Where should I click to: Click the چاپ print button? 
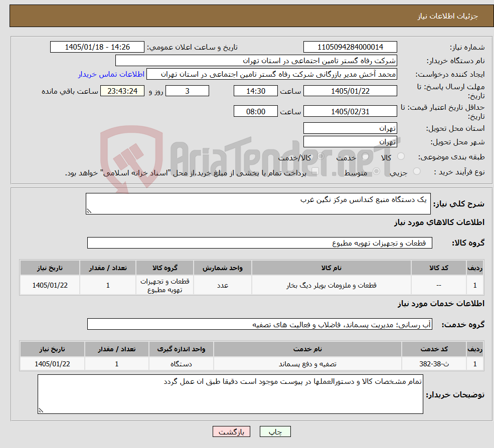click(275, 431)
